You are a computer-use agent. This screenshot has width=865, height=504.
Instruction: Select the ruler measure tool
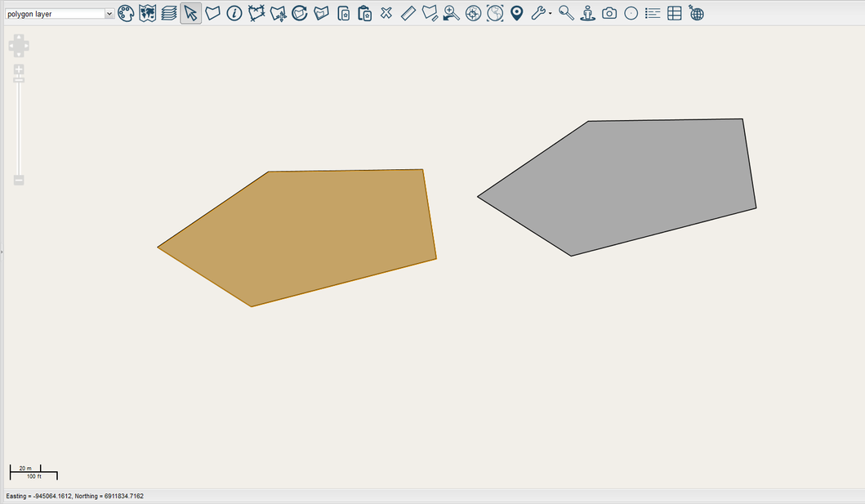[408, 13]
